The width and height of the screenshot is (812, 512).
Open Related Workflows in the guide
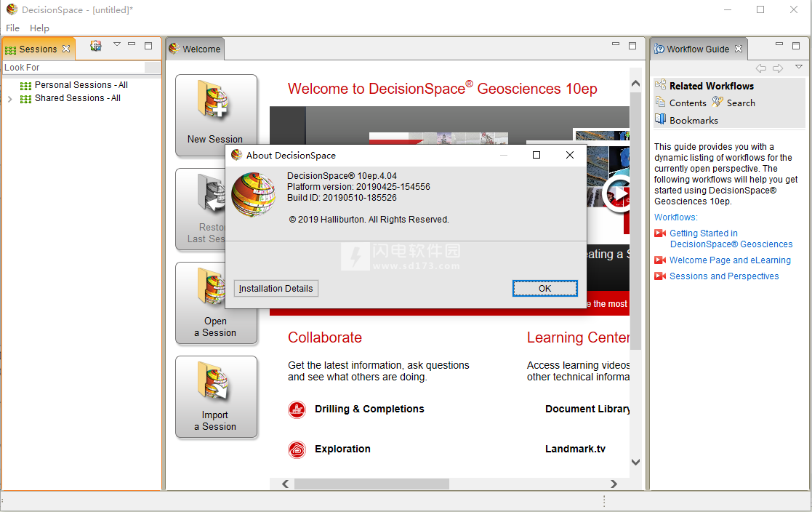[x=711, y=86]
